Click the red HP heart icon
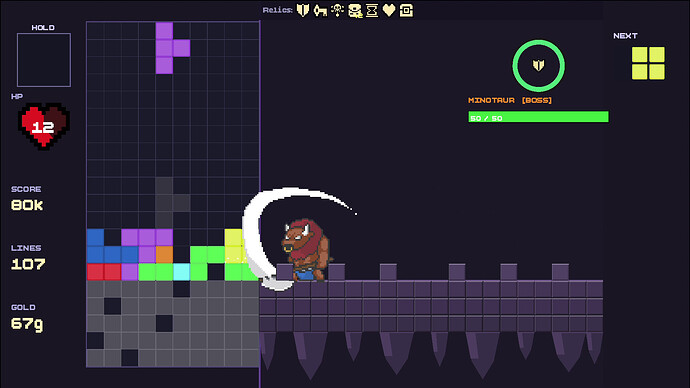 [44, 126]
